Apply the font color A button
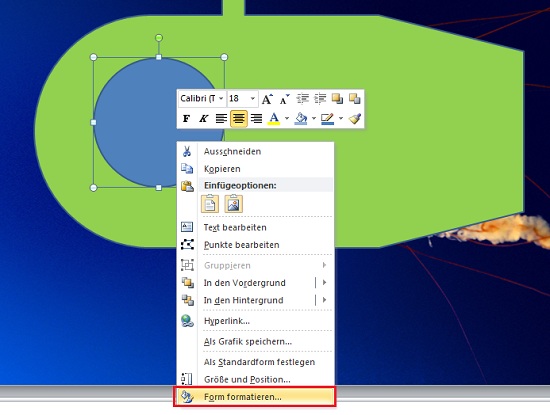The image size is (550, 415). pyautogui.click(x=274, y=119)
